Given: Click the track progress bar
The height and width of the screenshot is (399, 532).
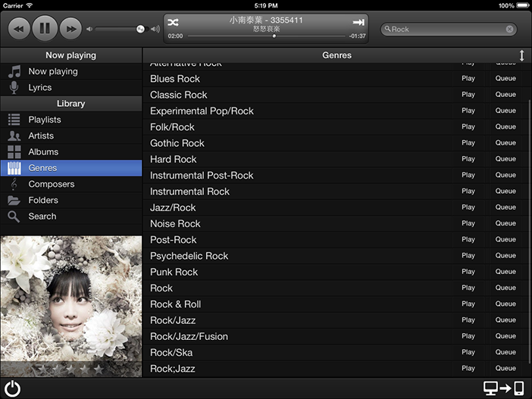Looking at the screenshot, I should tap(265, 36).
